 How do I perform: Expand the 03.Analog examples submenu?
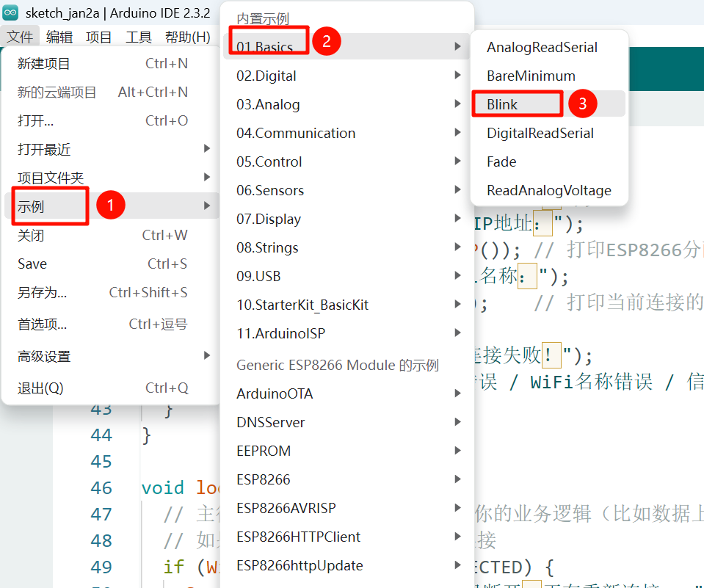[346, 104]
